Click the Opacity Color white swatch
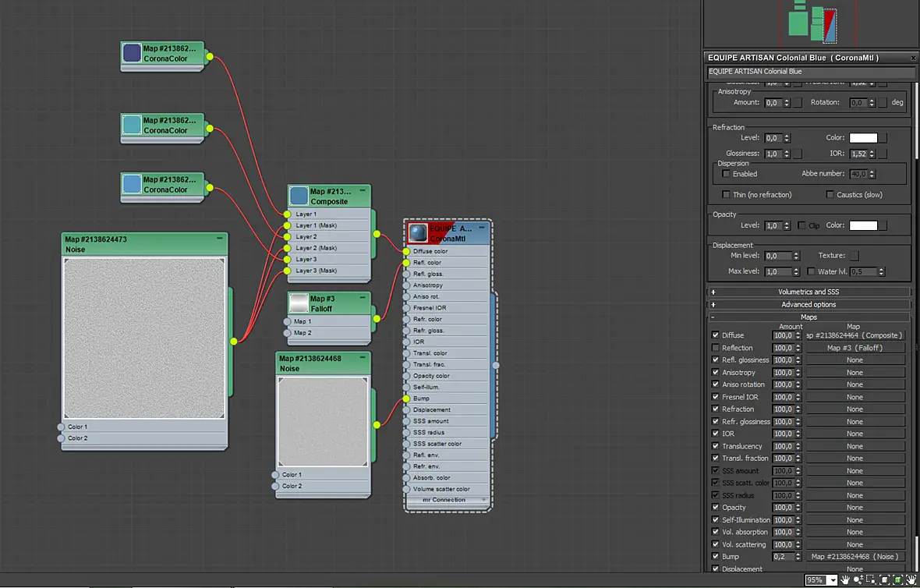The height and width of the screenshot is (588, 920). [x=863, y=225]
